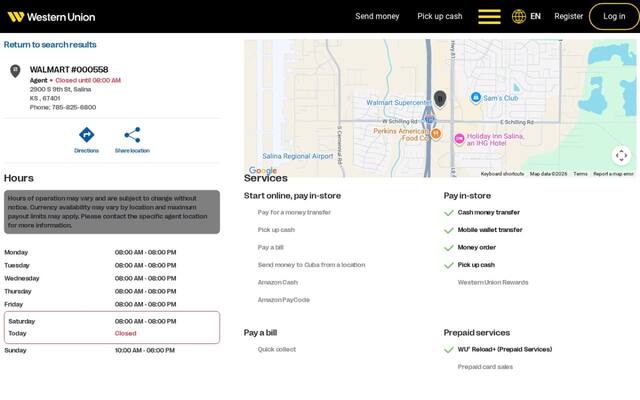The image size is (640, 400).
Task: Return to search results
Action: click(50, 44)
